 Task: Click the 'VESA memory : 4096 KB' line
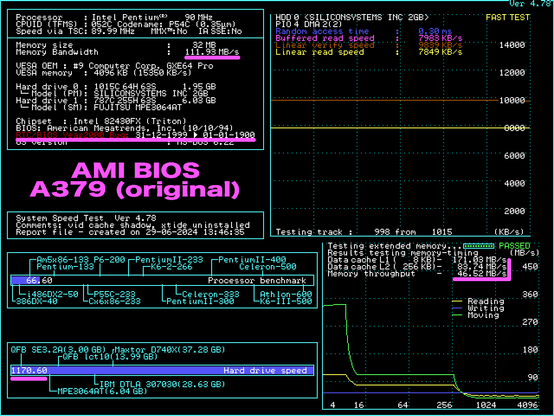(104, 73)
